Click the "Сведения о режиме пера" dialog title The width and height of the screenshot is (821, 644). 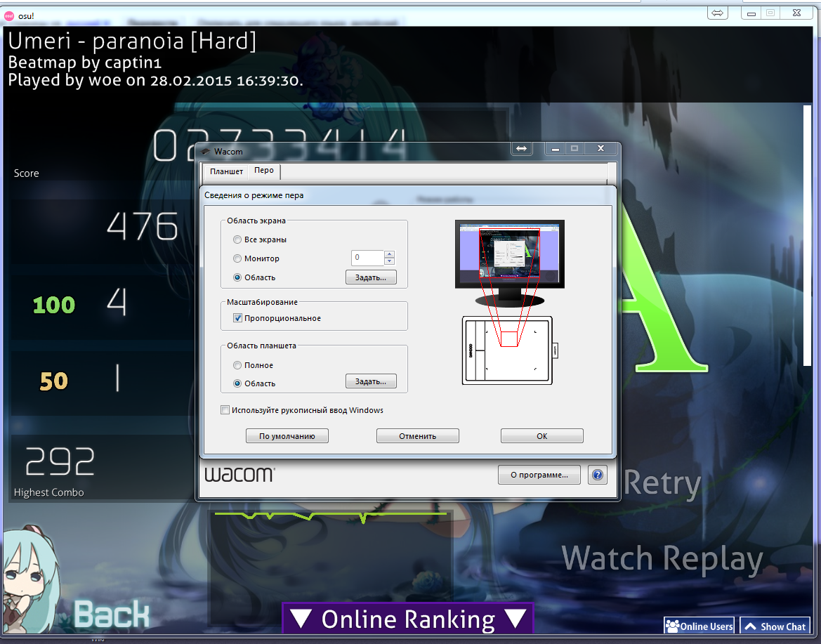[x=254, y=195]
